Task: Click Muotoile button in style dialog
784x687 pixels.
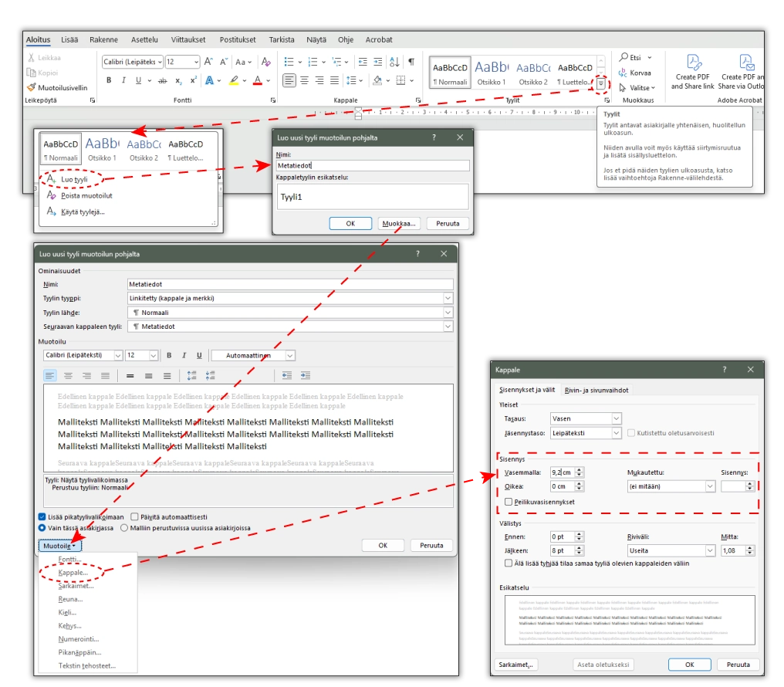Action: coord(59,546)
